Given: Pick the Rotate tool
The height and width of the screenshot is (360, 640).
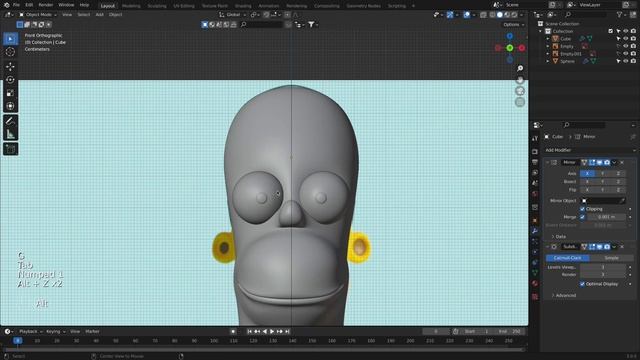Looking at the screenshot, I should 10,80.
